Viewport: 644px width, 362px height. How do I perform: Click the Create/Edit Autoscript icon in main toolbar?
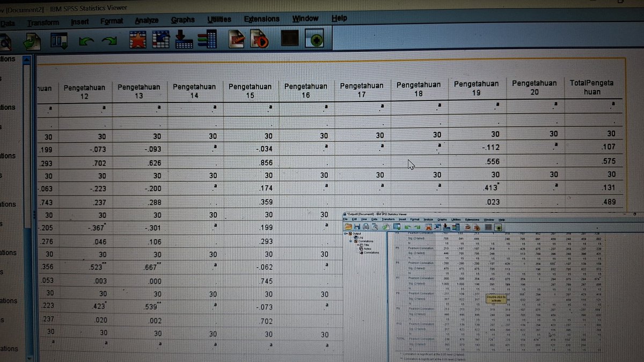(x=237, y=40)
